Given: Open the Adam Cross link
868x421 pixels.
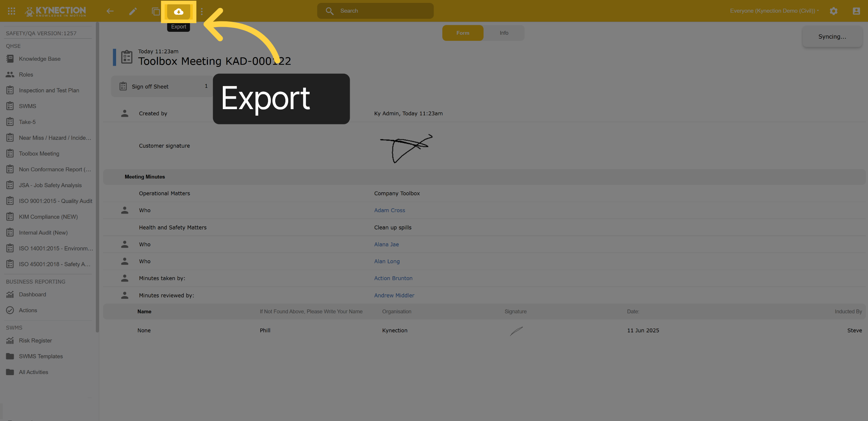Looking at the screenshot, I should (x=390, y=210).
